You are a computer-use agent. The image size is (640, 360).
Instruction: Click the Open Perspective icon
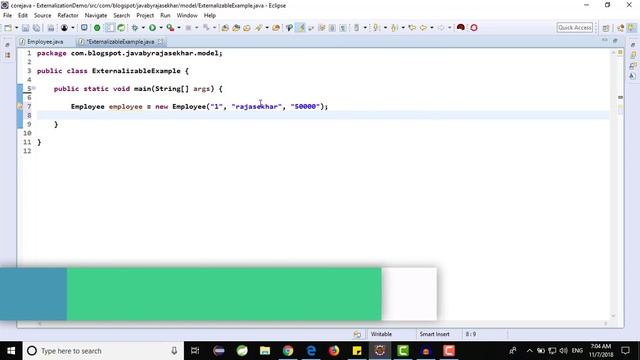tap(606, 28)
